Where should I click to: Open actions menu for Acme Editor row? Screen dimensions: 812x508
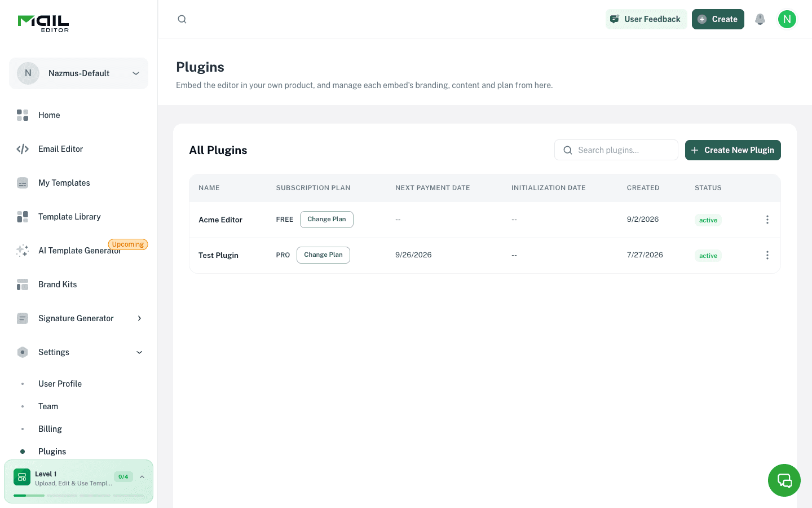point(767,220)
